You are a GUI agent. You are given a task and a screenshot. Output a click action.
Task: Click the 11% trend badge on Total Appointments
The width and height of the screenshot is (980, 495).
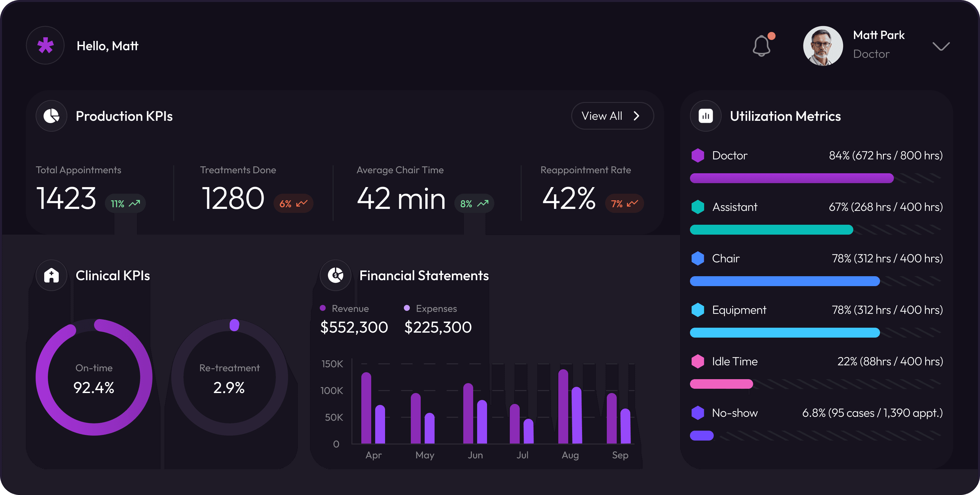125,204
